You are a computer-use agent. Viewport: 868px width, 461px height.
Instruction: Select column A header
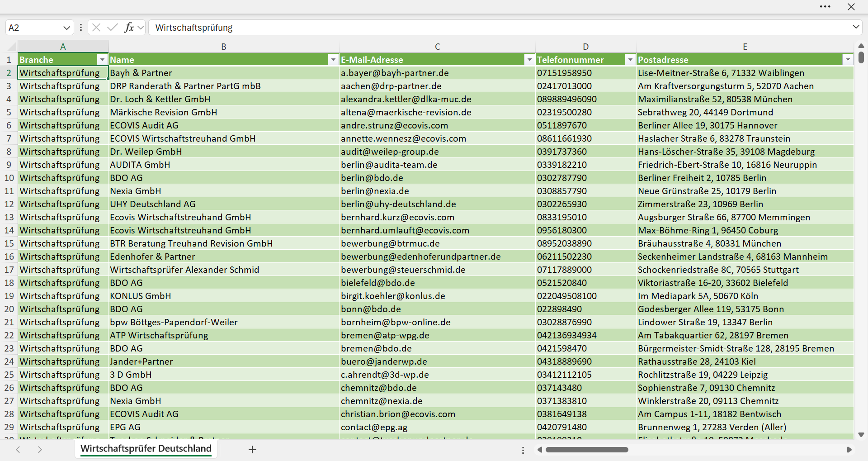pyautogui.click(x=63, y=47)
